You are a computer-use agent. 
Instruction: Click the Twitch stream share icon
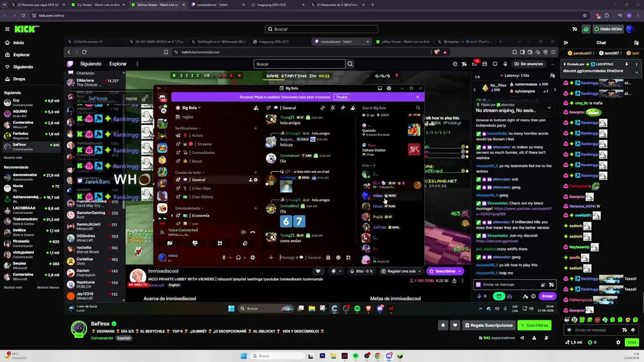(x=454, y=281)
